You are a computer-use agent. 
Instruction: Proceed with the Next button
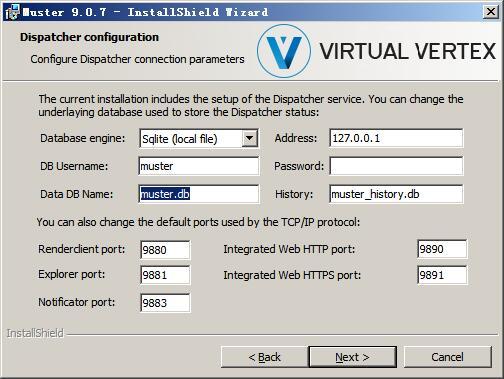point(352,357)
